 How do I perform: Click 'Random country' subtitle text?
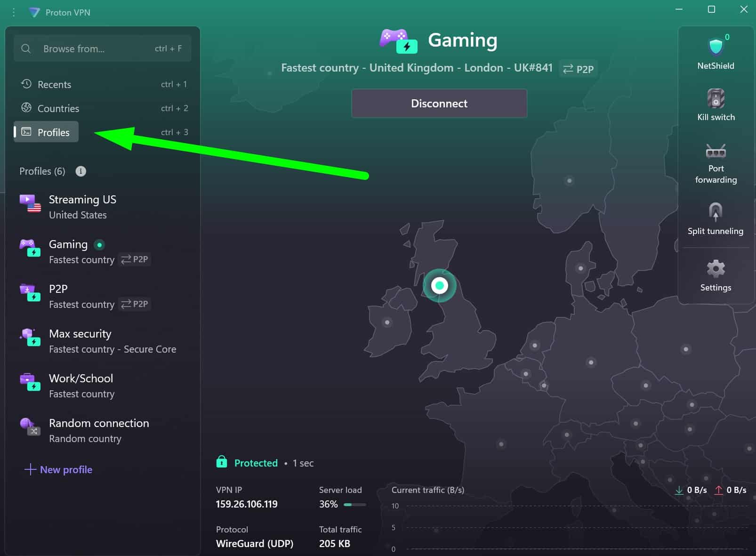[85, 439]
